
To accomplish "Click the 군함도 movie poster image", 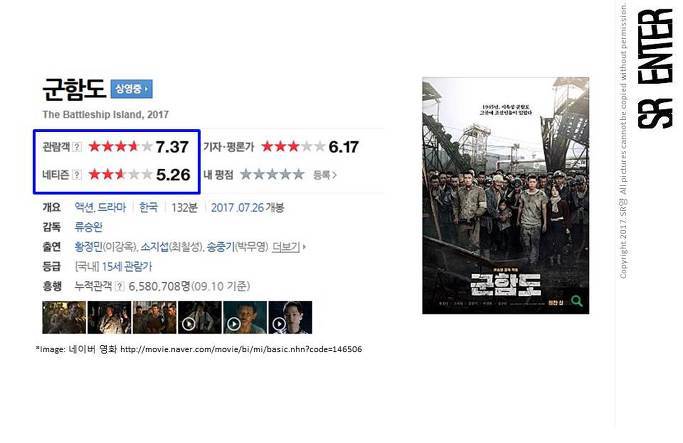I will (x=506, y=196).
